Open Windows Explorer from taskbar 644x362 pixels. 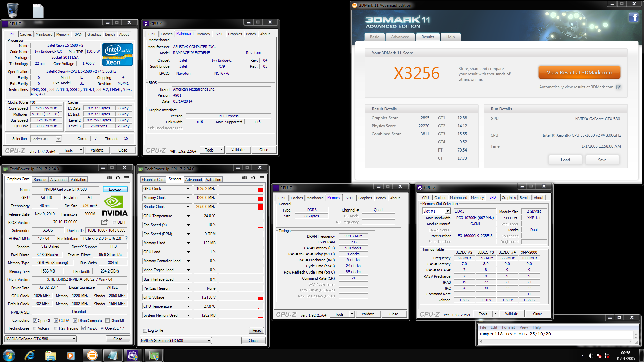pyautogui.click(x=50, y=355)
